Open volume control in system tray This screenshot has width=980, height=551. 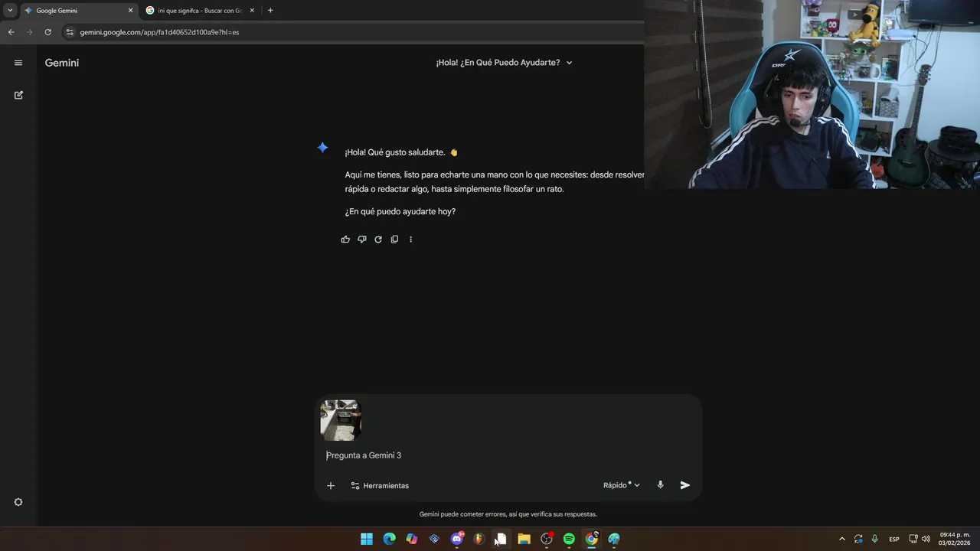click(926, 539)
